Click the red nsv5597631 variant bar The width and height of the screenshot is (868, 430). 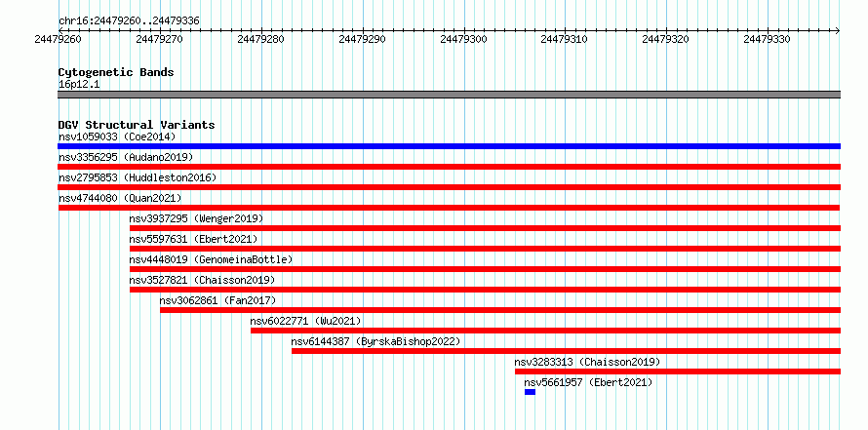click(485, 249)
